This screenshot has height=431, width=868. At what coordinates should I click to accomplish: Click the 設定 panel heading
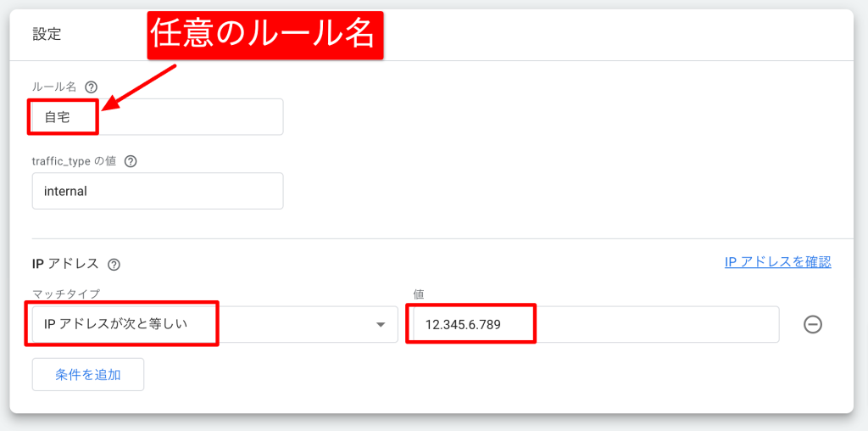point(47,35)
